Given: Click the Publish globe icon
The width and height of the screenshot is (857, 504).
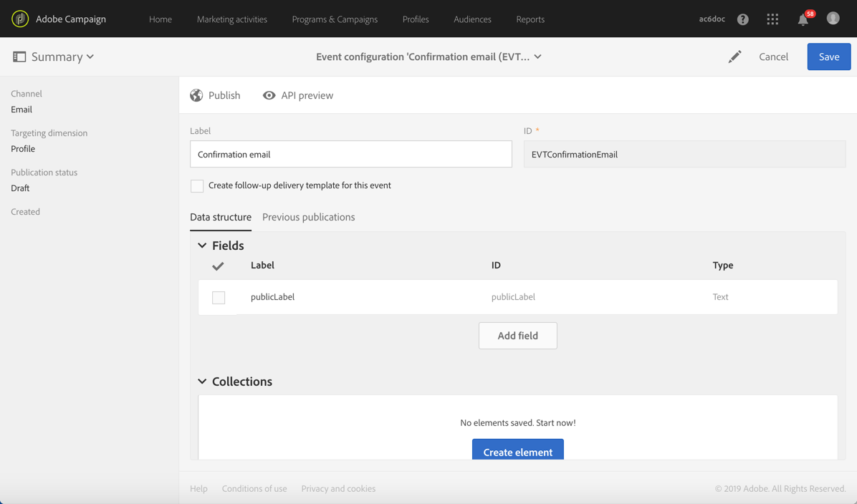Looking at the screenshot, I should 196,95.
